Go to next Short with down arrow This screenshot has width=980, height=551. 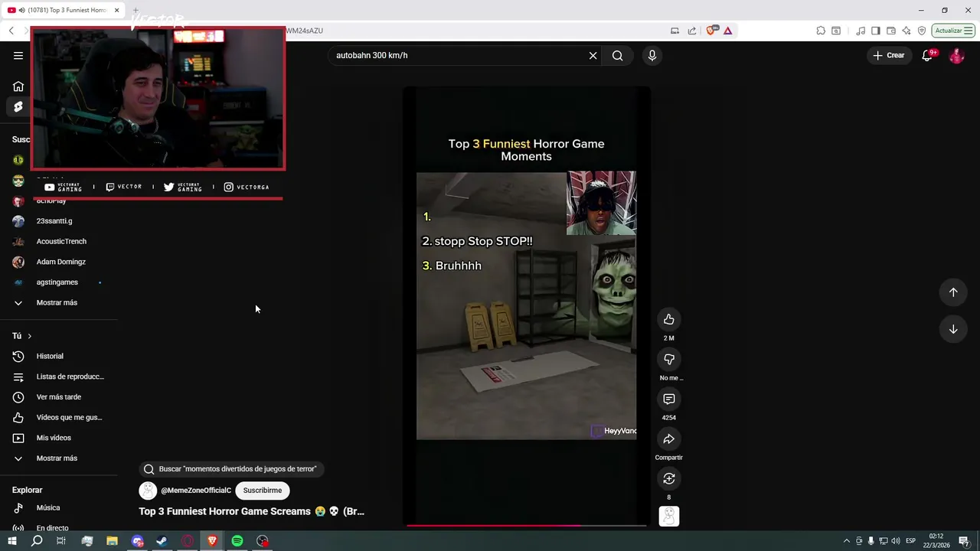coord(953,329)
